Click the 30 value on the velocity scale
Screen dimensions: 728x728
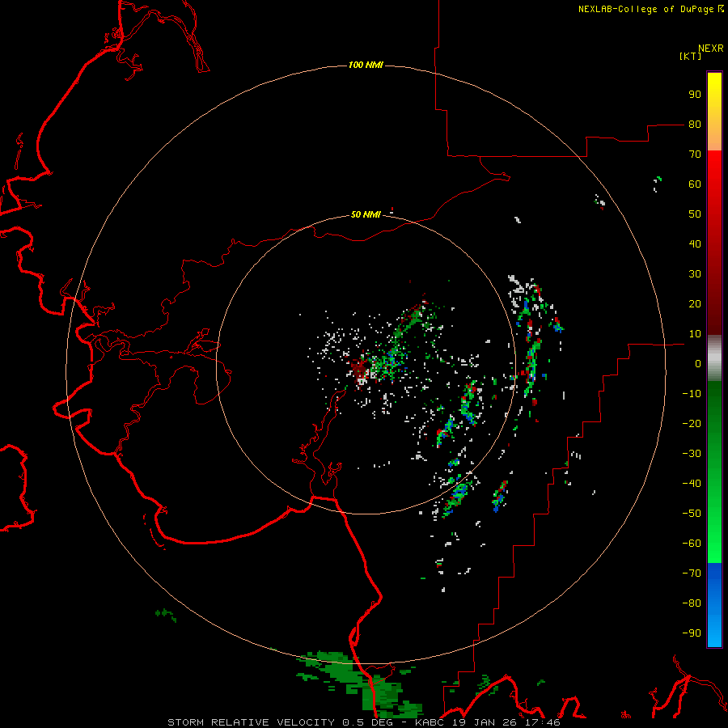pyautogui.click(x=695, y=274)
